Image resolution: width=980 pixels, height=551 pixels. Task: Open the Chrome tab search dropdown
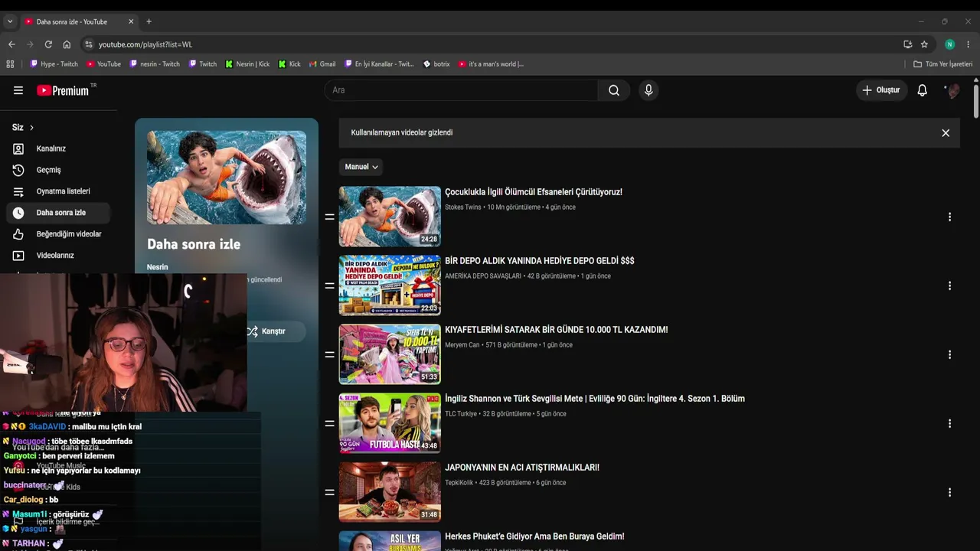10,21
